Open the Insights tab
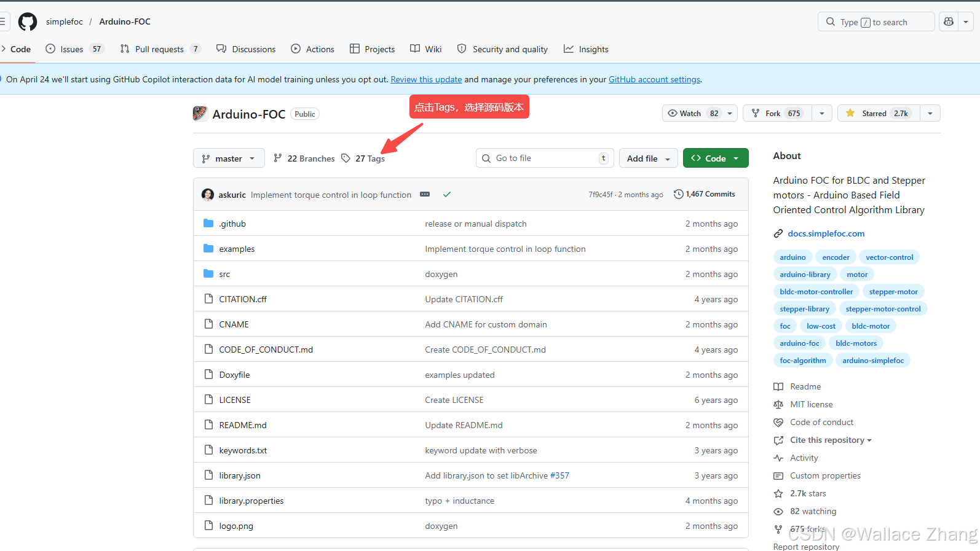 point(586,49)
